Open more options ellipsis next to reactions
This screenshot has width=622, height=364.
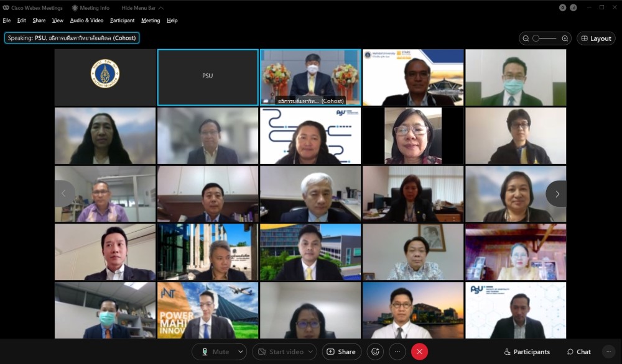[x=397, y=352]
